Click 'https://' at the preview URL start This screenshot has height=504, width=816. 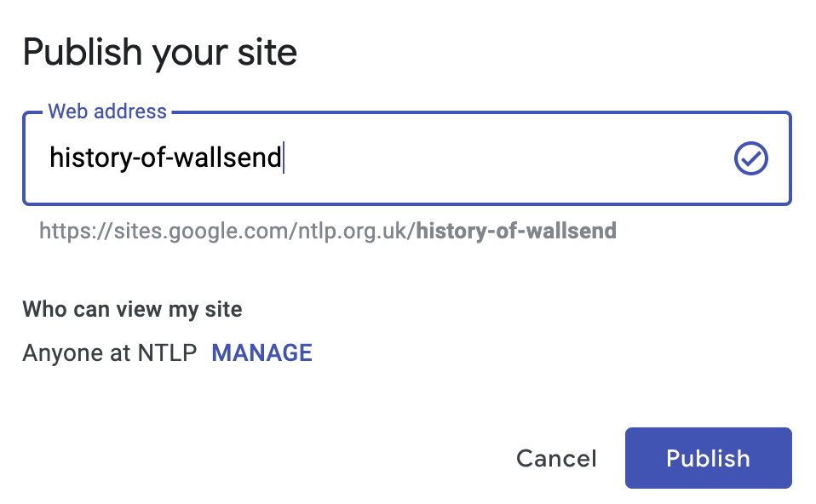point(75,232)
